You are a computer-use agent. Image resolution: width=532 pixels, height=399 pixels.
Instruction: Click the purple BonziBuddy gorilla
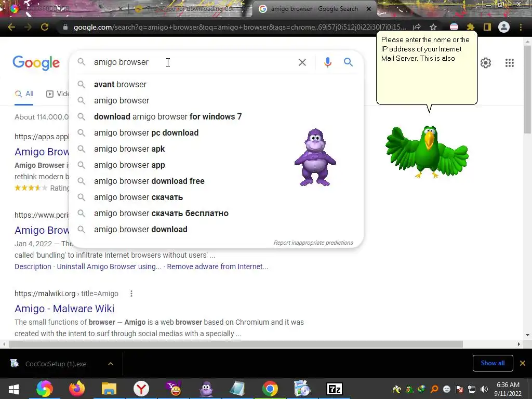[x=315, y=157]
